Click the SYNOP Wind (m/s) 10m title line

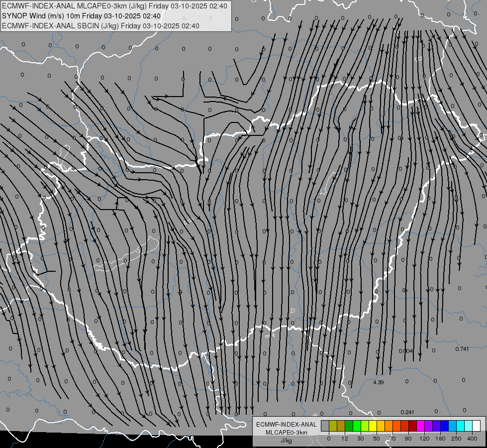(x=82, y=16)
